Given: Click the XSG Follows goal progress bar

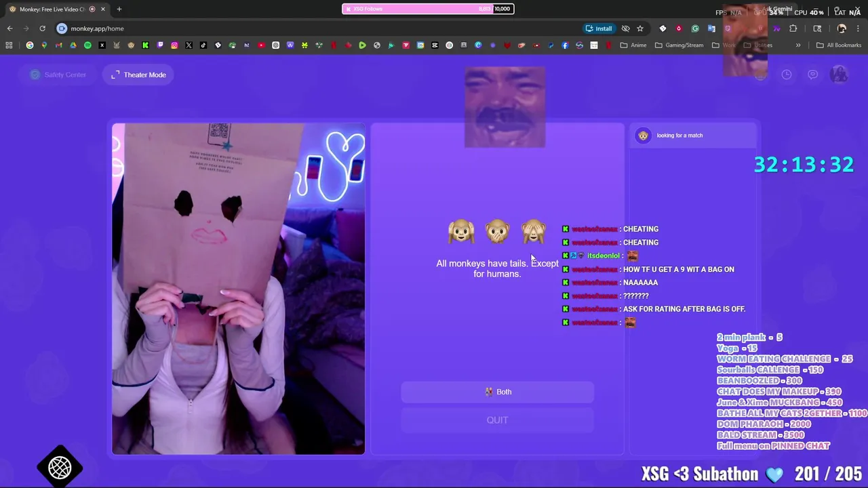Looking at the screenshot, I should tap(428, 9).
